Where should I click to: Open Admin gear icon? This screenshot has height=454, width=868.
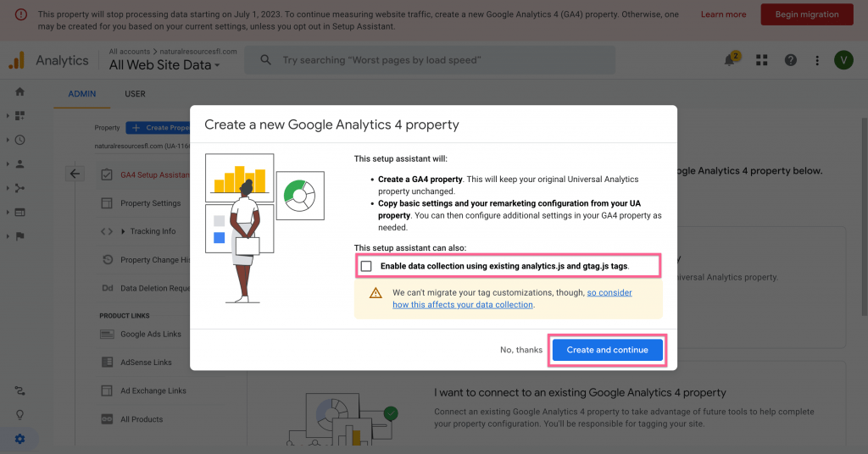tap(20, 439)
